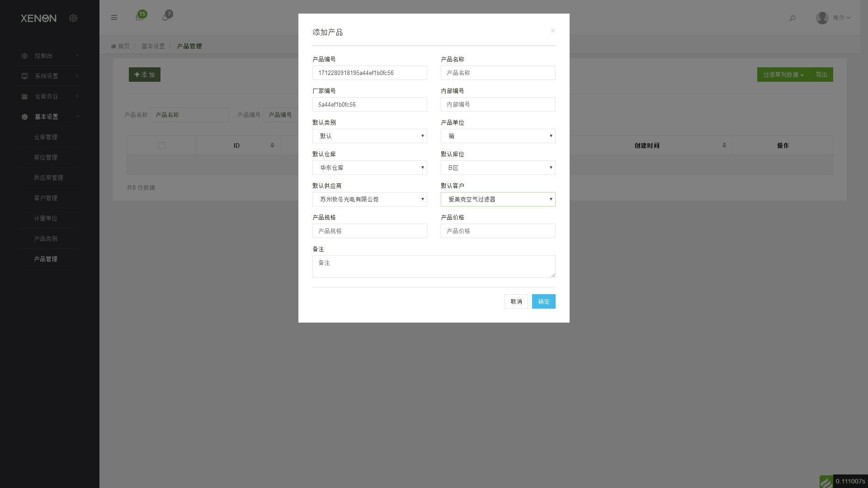Open the 默认仓库 dropdown showing 华东仓库
The height and width of the screenshot is (488, 868).
tap(369, 168)
